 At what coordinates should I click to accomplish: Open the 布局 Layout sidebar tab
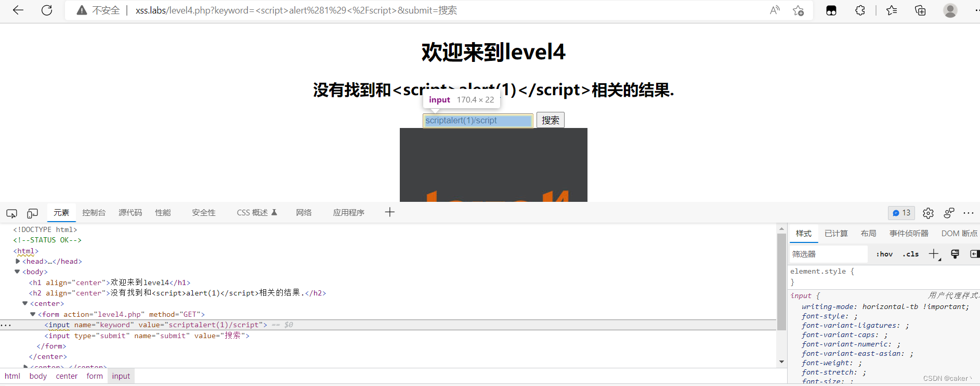point(868,234)
